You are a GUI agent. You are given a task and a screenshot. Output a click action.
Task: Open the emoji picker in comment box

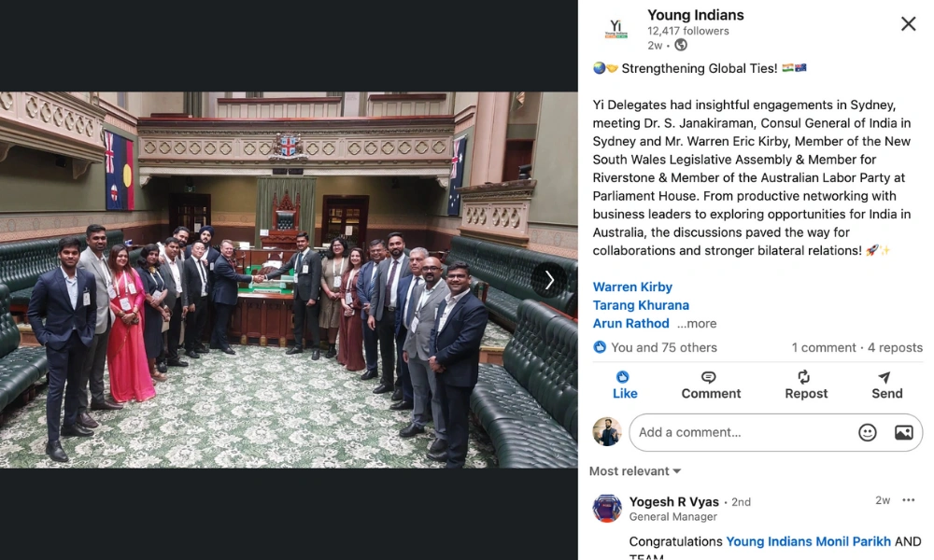(x=868, y=433)
